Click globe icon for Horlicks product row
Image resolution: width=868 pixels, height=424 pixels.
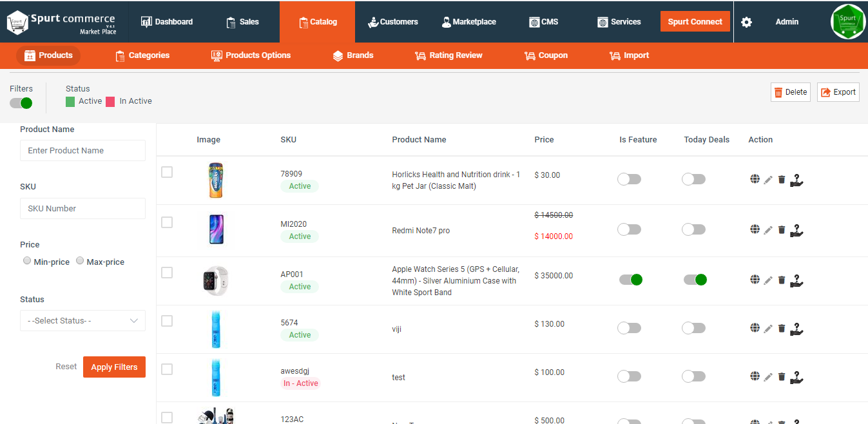[755, 179]
